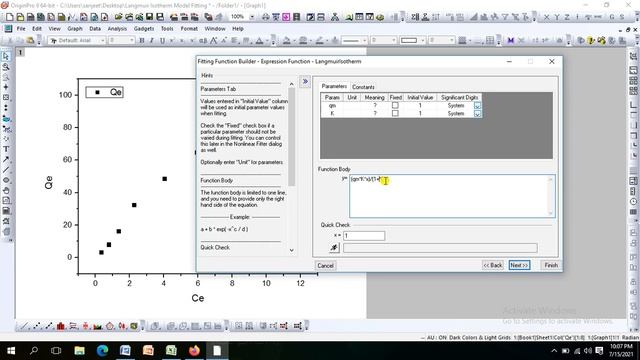Click the Qe legend box in graph
This screenshot has height=360, width=640.
(x=104, y=92)
